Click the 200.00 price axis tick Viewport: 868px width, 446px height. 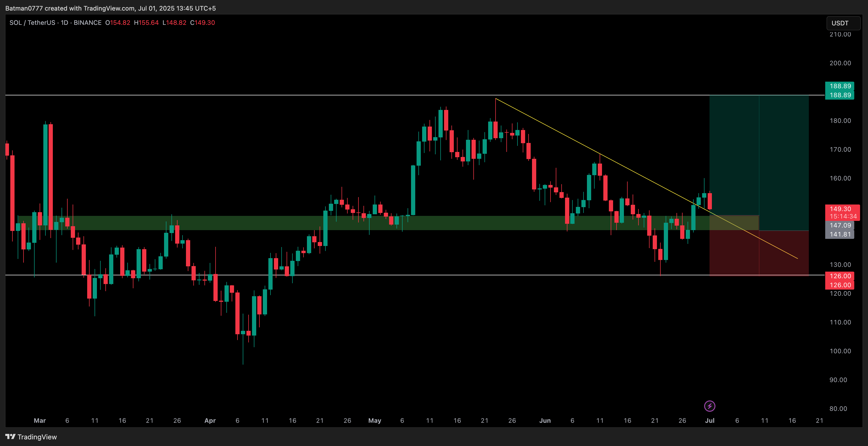840,63
